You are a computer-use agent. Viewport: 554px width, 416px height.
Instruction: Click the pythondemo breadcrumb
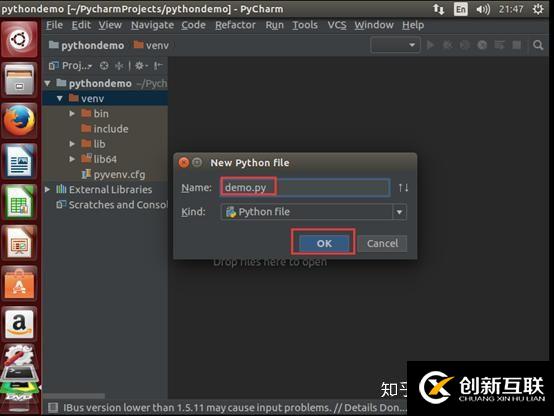coord(87,46)
